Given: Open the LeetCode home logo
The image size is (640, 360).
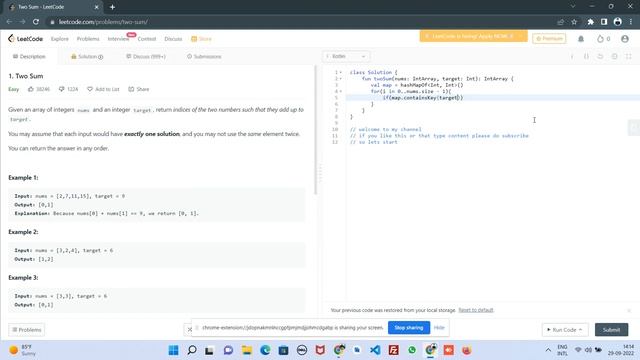Looking at the screenshot, I should 25,39.
